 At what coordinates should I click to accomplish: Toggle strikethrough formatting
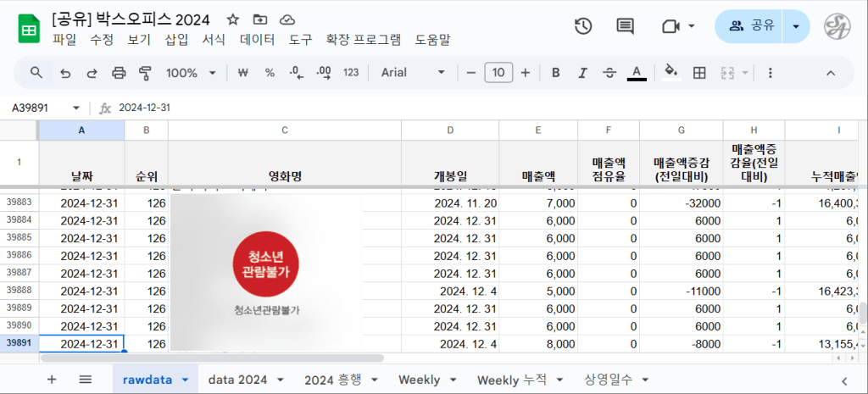pyautogui.click(x=609, y=73)
